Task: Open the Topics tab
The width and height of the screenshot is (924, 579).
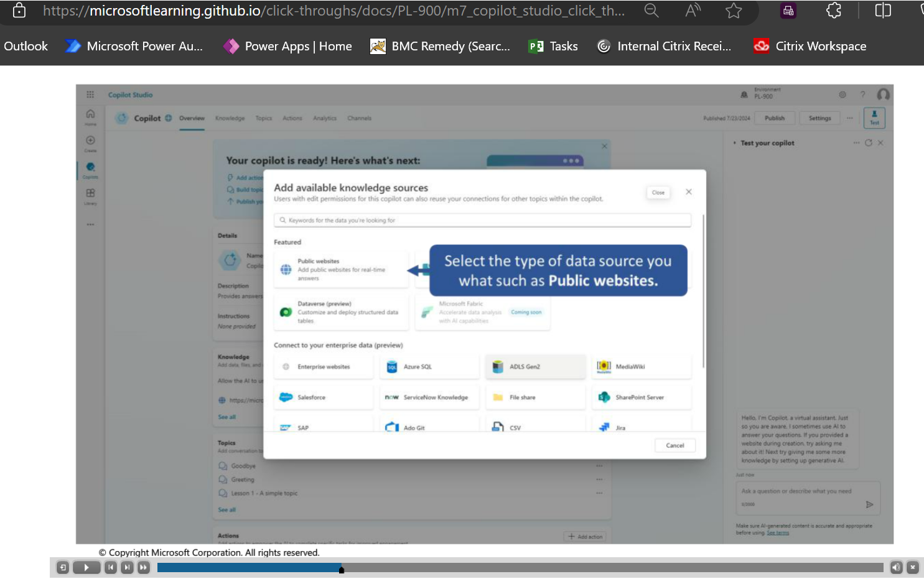Action: (x=264, y=118)
